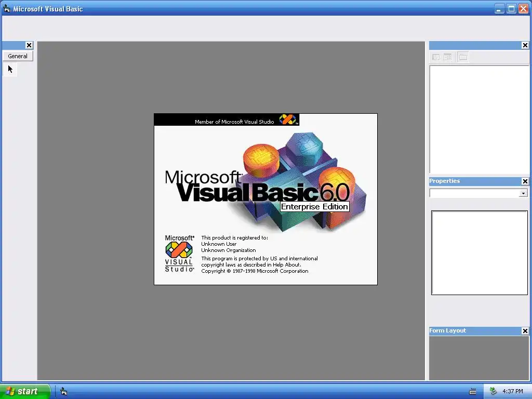Open the Windows start menu
Viewport: 532px width, 399px height.
[25, 391]
